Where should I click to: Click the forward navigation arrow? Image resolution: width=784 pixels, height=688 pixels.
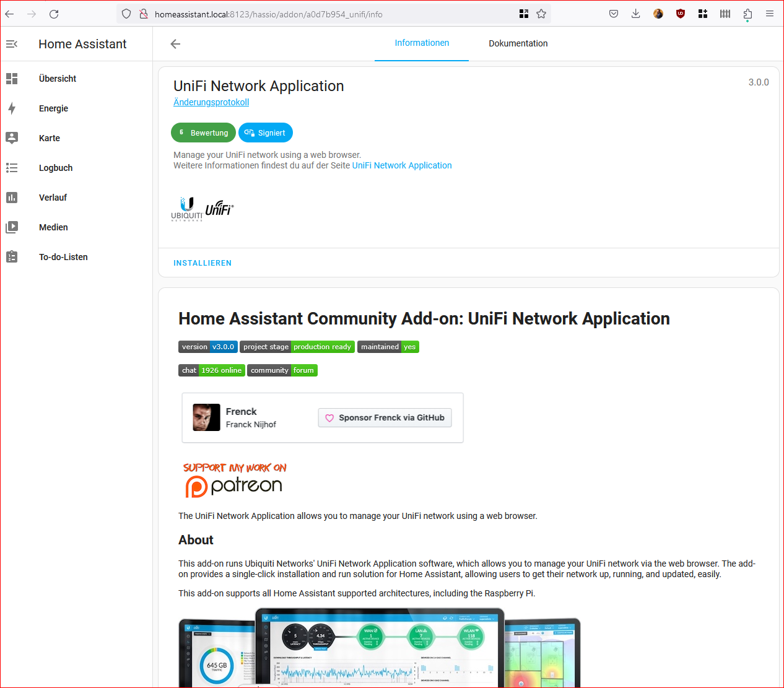[x=32, y=14]
